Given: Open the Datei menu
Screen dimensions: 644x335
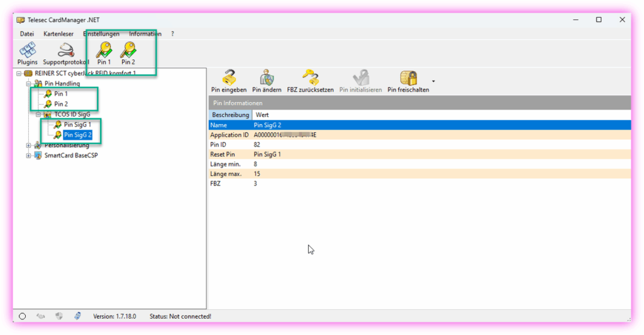Looking at the screenshot, I should click(x=27, y=33).
